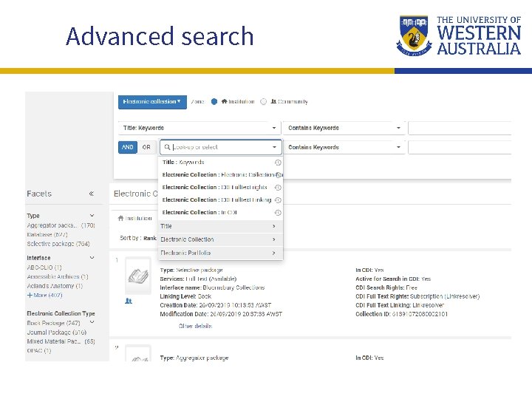Click history icon beside In CDI option
This screenshot has height=399, width=532.
tap(278, 213)
